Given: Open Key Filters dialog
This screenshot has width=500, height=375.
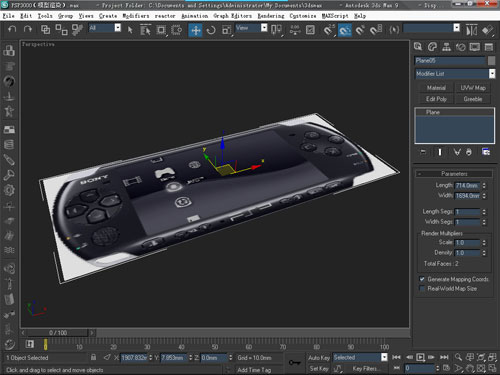Looking at the screenshot, I should 365,368.
